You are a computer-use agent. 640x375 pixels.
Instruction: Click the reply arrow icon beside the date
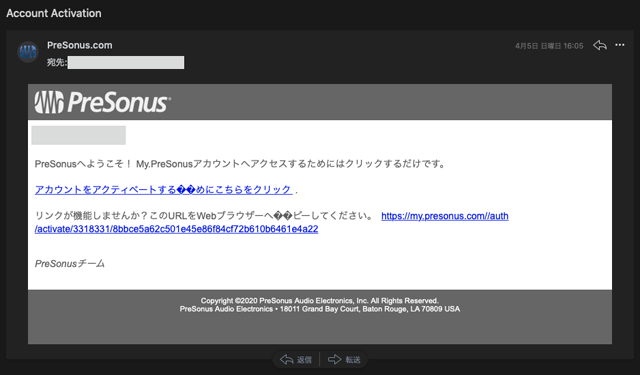600,45
